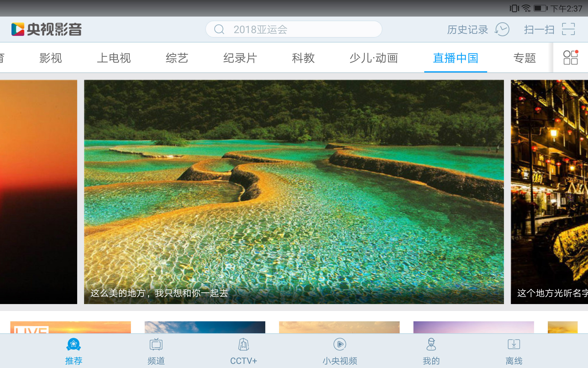Switch to the 专题 tab
Viewport: 588px width, 368px height.
click(525, 58)
